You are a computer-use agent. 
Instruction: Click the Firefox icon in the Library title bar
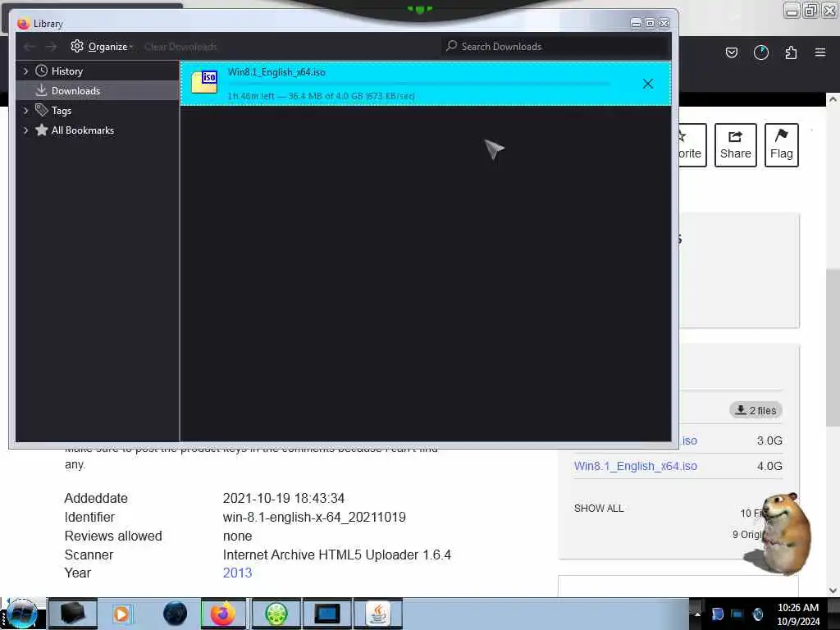23,24
